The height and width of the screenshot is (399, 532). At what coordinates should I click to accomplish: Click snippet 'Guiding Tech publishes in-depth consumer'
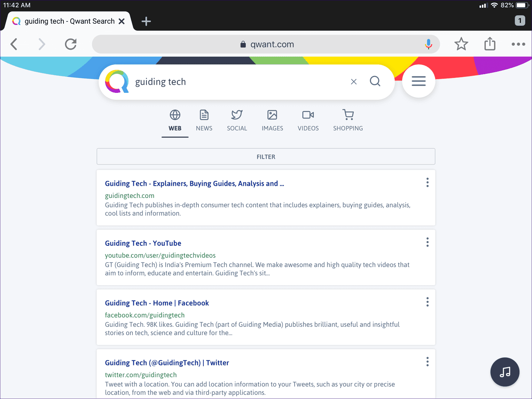point(258,209)
